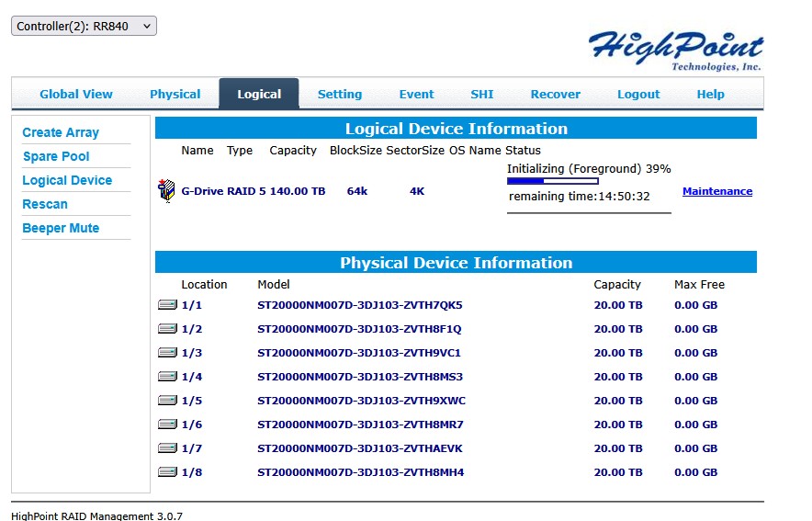Viewport: 812px width, 521px height.
Task: Click the 0.00 GB max free of drive 1/5
Action: 695,401
